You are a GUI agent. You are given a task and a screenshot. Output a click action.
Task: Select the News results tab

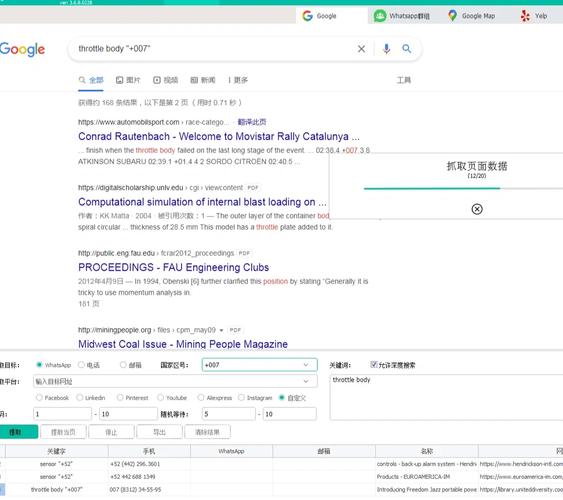[x=203, y=80]
